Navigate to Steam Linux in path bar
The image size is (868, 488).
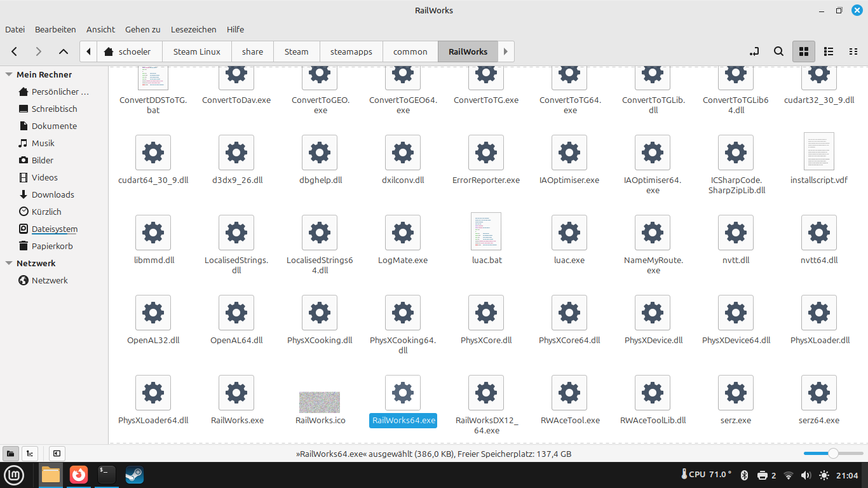pos(197,51)
